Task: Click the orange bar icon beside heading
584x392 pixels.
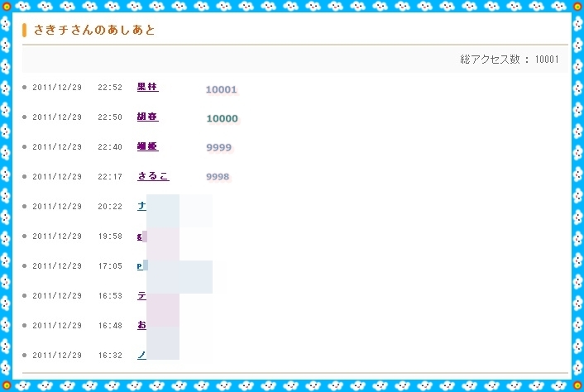Action: pos(26,31)
